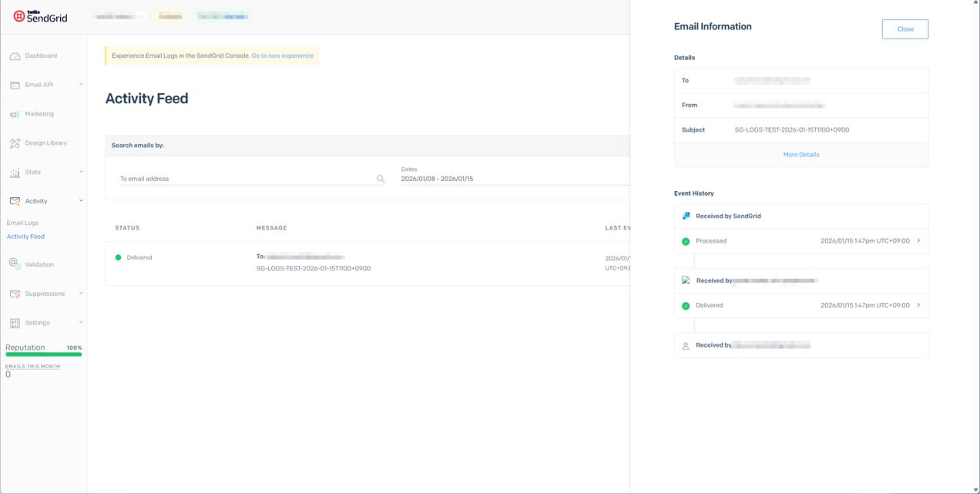This screenshot has width=980, height=494.
Task: Click the Validation icon in sidebar
Action: 15,264
